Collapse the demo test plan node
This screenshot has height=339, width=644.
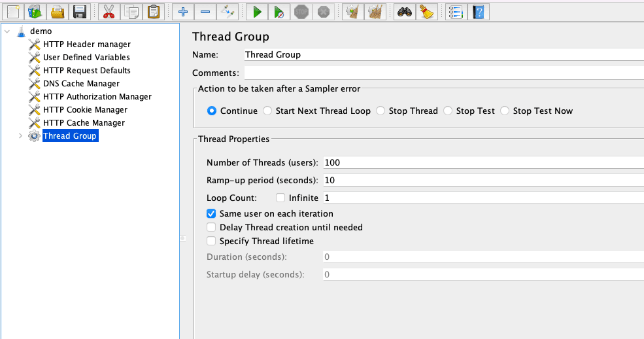[x=7, y=31]
